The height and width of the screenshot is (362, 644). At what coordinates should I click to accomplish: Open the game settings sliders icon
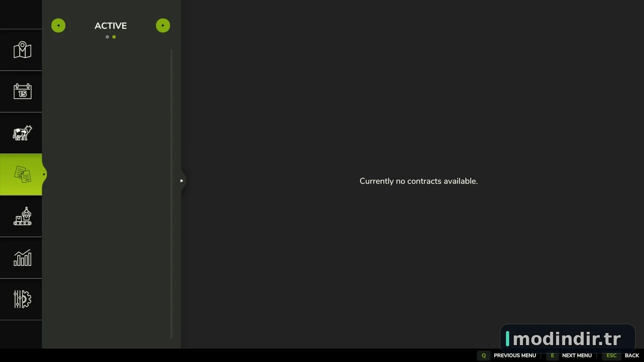[x=22, y=299]
